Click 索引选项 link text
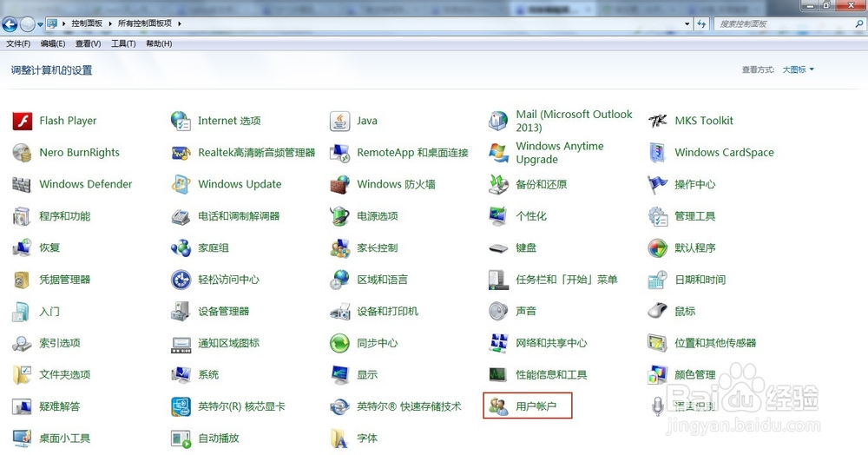This screenshot has width=868, height=455. click(x=60, y=343)
